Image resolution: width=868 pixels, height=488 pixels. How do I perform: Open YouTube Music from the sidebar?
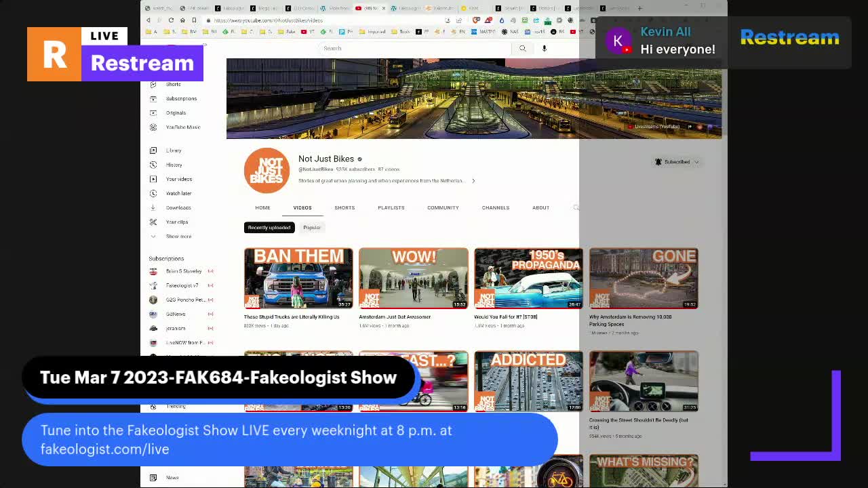click(x=182, y=127)
